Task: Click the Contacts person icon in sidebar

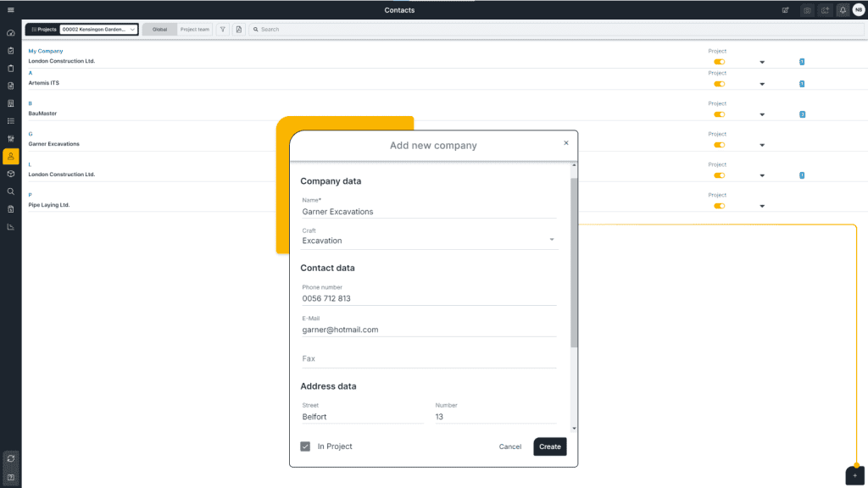Action: [x=10, y=156]
